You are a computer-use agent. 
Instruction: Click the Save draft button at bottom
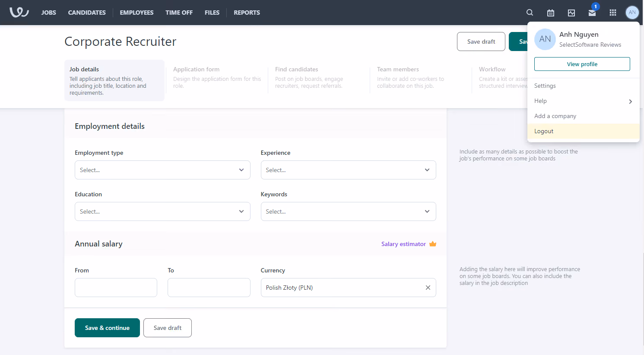pyautogui.click(x=168, y=328)
